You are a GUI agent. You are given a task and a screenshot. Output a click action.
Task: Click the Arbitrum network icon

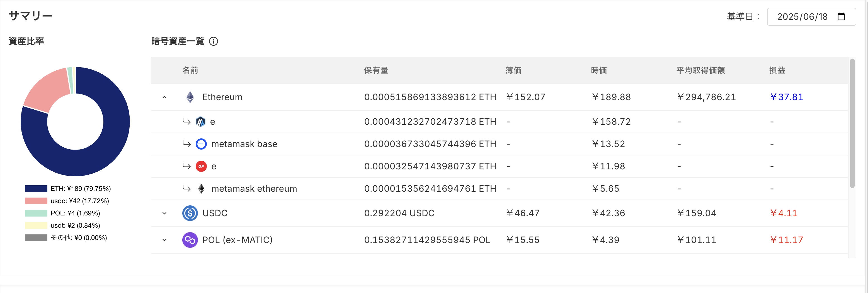point(200,122)
